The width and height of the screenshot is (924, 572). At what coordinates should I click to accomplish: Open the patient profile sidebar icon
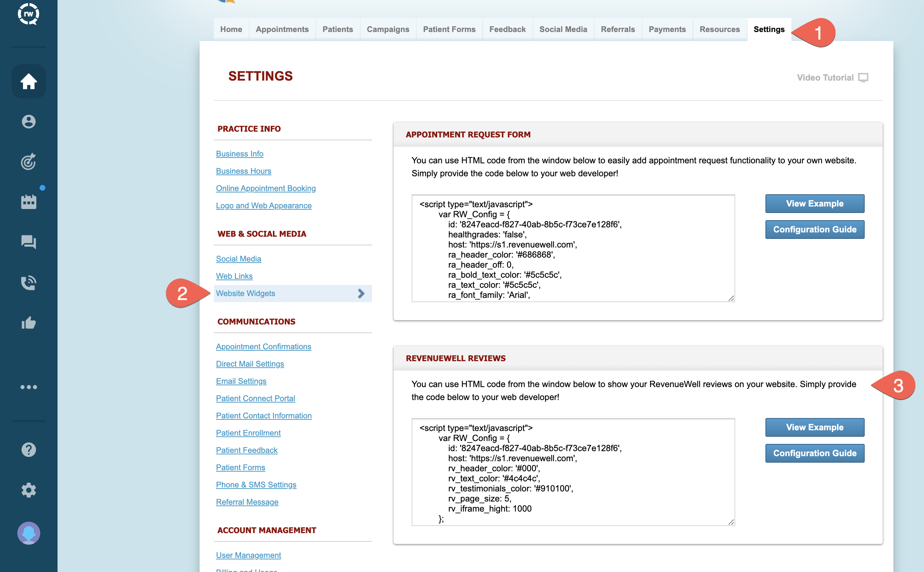point(28,122)
